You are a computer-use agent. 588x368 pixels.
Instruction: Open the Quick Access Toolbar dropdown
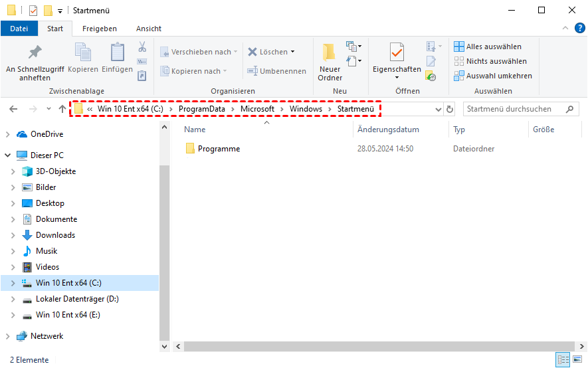click(x=60, y=11)
